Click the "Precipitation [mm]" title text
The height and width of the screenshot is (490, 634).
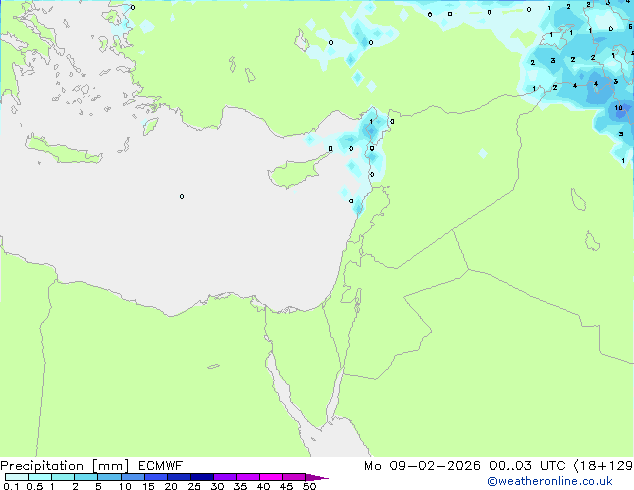coord(65,466)
